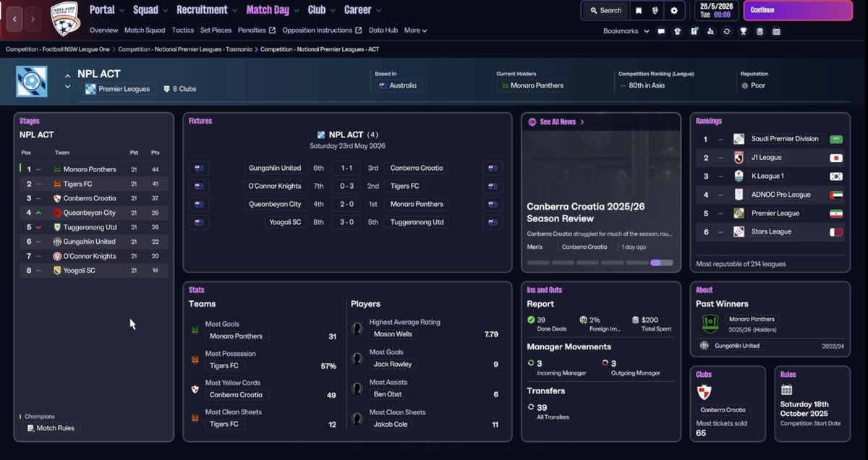
Task: Open the trophy competitions shortcut icon
Action: click(744, 31)
